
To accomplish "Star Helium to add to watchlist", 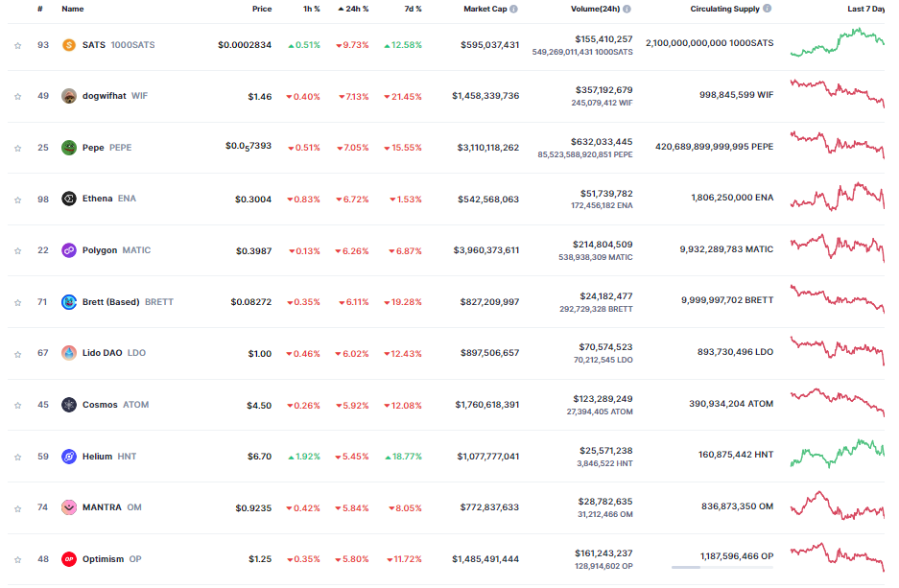I will click(x=18, y=457).
